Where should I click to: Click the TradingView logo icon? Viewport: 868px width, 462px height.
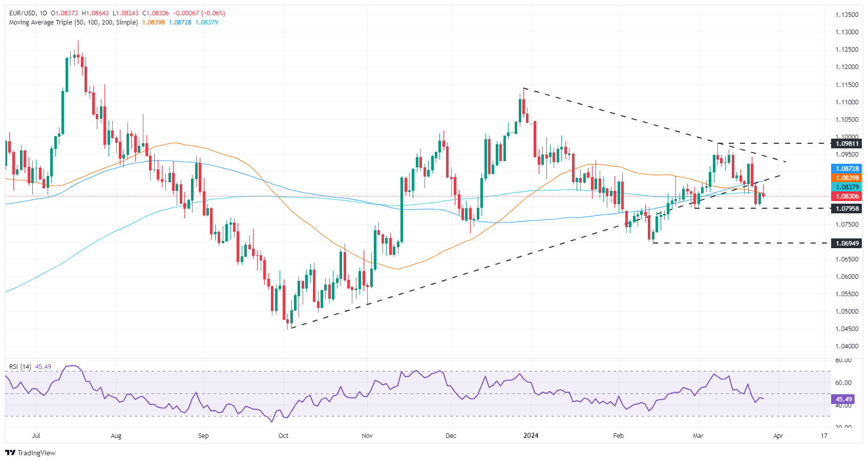click(x=10, y=453)
